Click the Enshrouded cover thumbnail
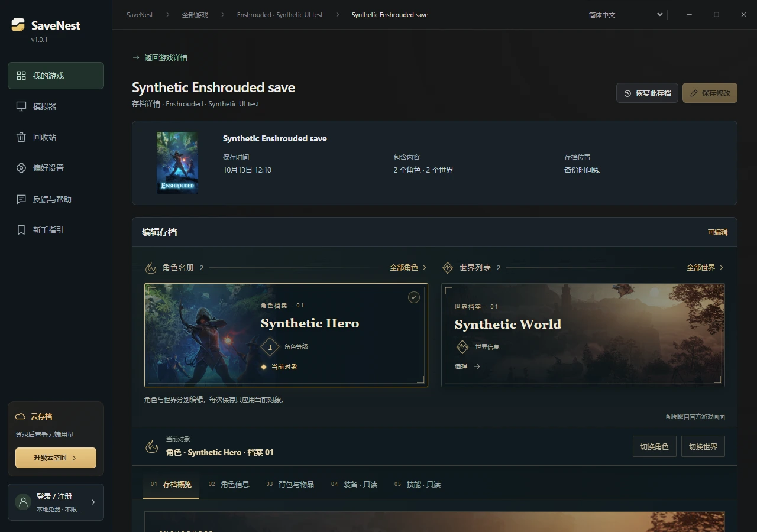The image size is (757, 532). (x=177, y=163)
